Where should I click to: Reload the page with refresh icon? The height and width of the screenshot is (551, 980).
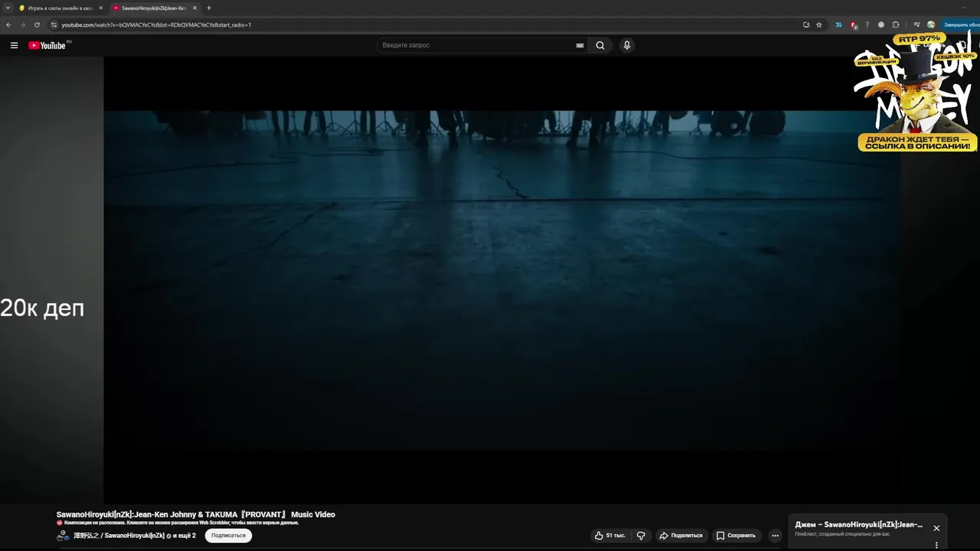(x=37, y=24)
